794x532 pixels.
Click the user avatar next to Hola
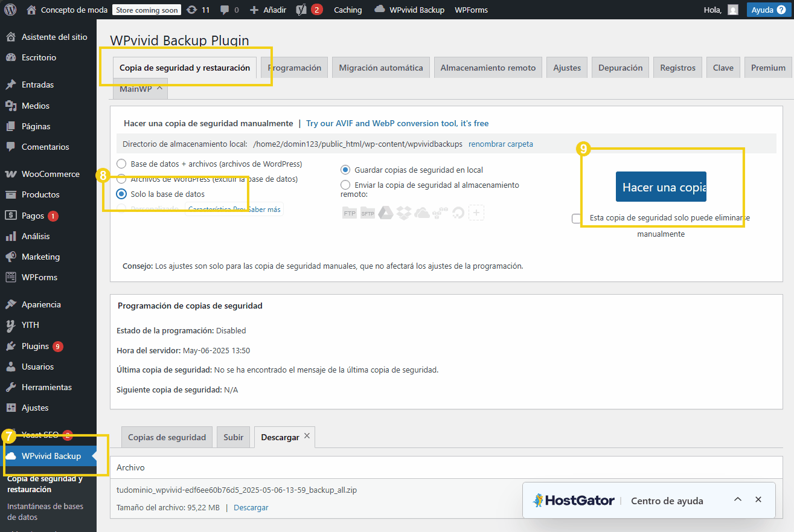coord(733,10)
